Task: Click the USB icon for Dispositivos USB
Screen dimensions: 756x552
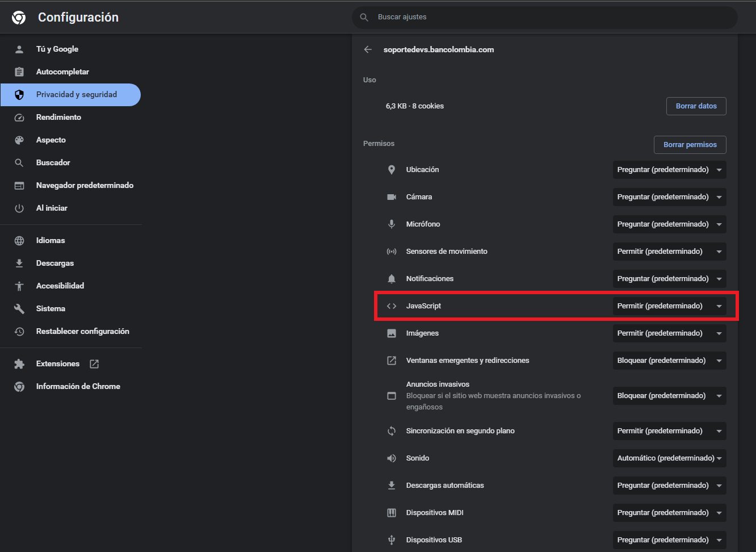Action: click(392, 540)
